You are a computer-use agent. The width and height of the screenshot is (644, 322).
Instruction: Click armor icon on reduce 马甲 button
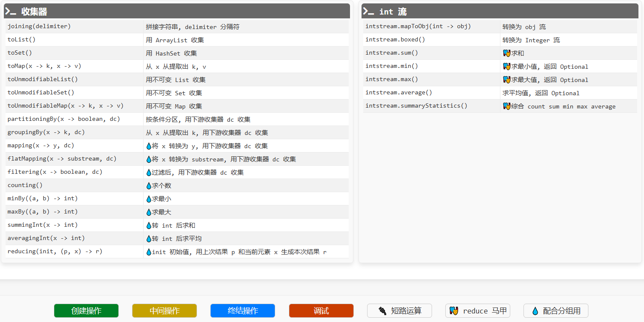coord(454,311)
